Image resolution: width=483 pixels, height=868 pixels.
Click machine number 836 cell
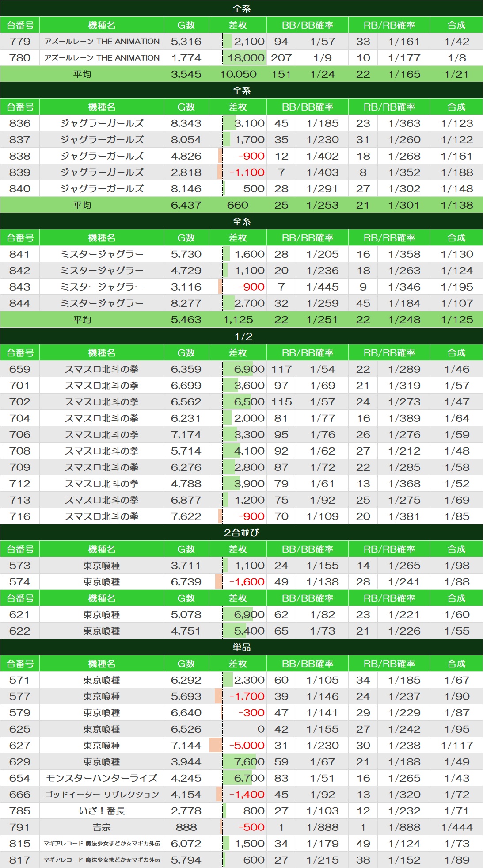[x=20, y=123]
